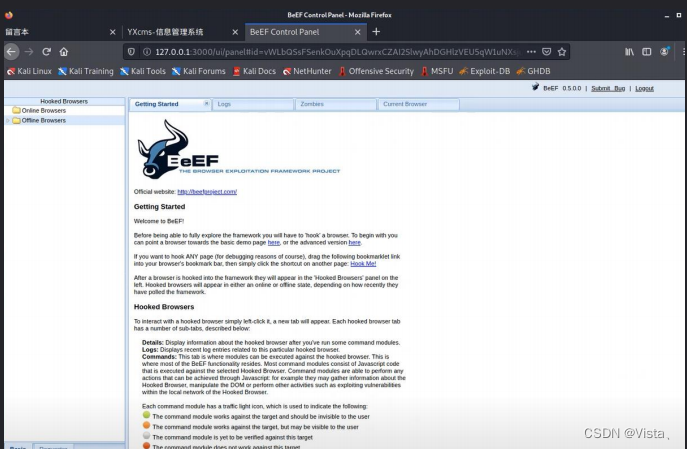The width and height of the screenshot is (687, 449).
Task: Open the page actions three-dot menu
Action: [531, 52]
